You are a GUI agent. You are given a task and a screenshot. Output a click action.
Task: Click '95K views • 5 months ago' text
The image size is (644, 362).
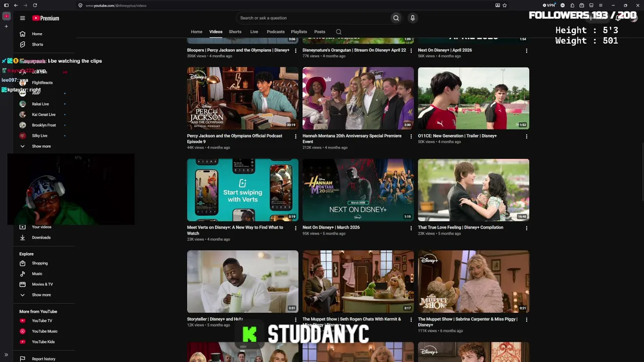(x=324, y=233)
